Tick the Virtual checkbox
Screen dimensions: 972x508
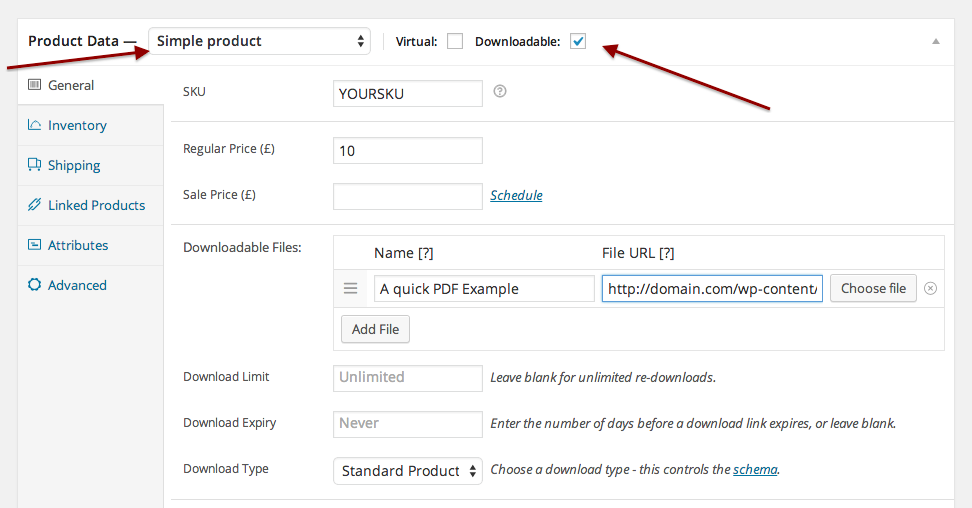(x=455, y=42)
